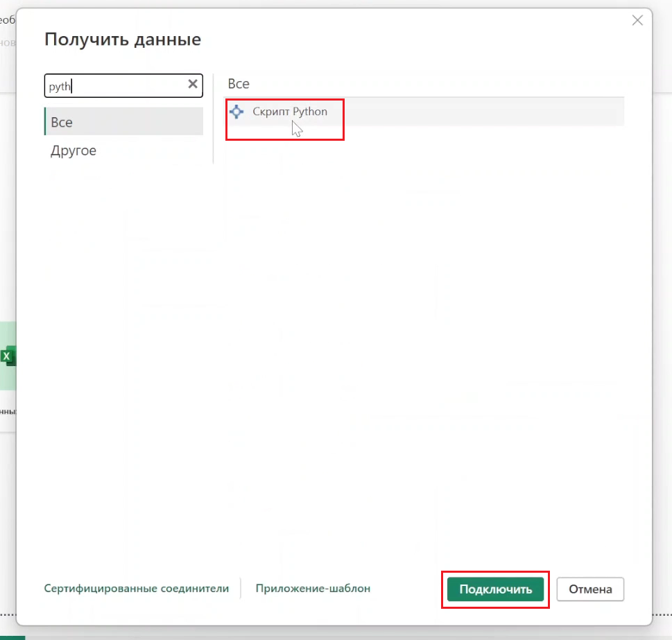This screenshot has height=640, width=672.
Task: Click the Excel icon behind the dialog
Action: tap(8, 356)
